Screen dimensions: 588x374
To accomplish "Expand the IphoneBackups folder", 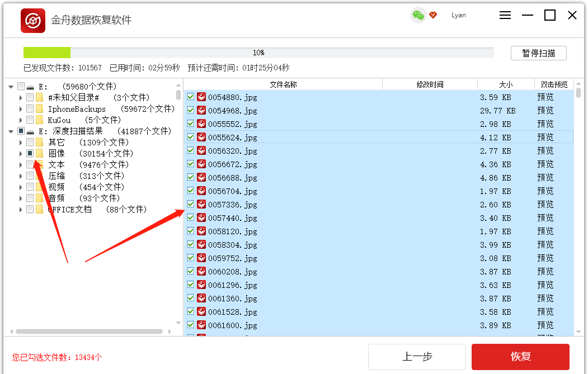I will (21, 109).
